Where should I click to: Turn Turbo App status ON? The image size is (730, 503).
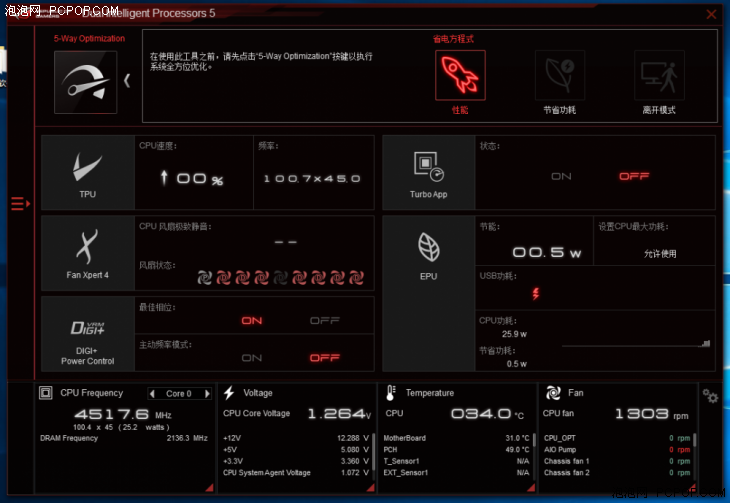pos(561,177)
